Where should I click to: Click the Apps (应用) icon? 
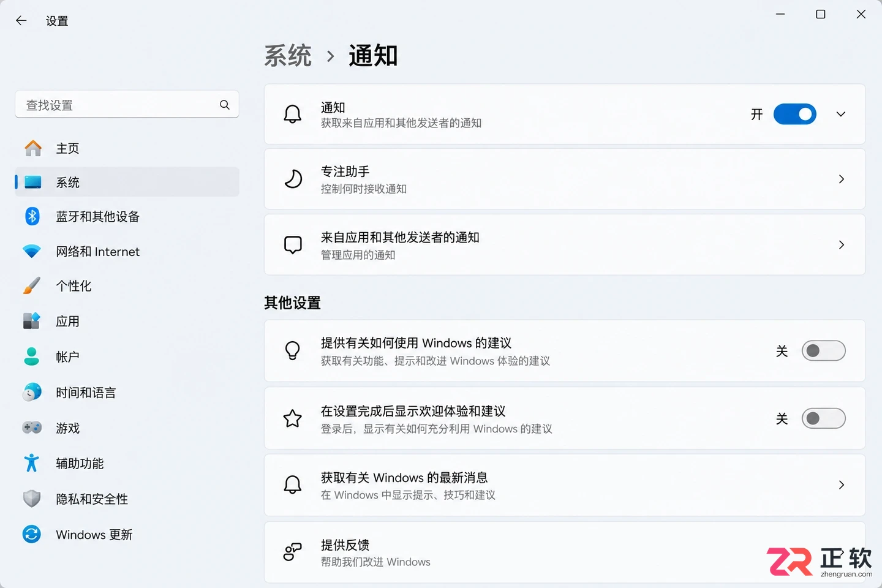point(32,321)
